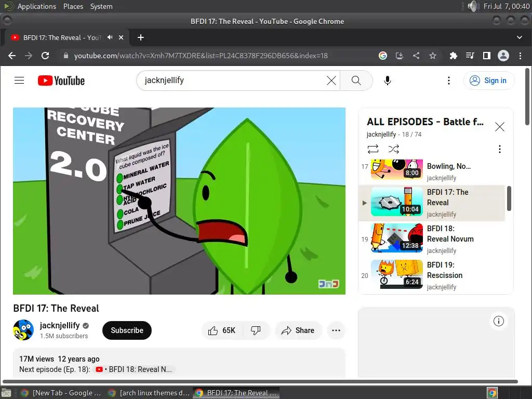This screenshot has height=399, width=532.
Task: Start voice search with microphone
Action: coord(388,81)
